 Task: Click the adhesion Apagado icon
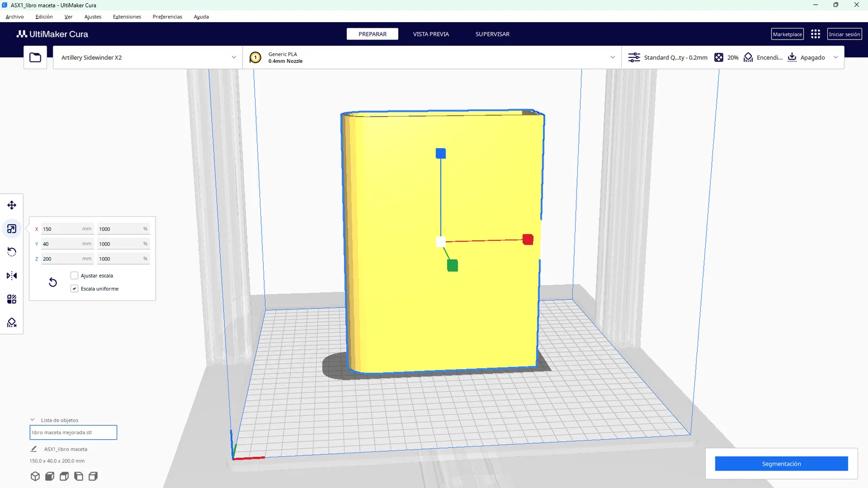click(792, 57)
